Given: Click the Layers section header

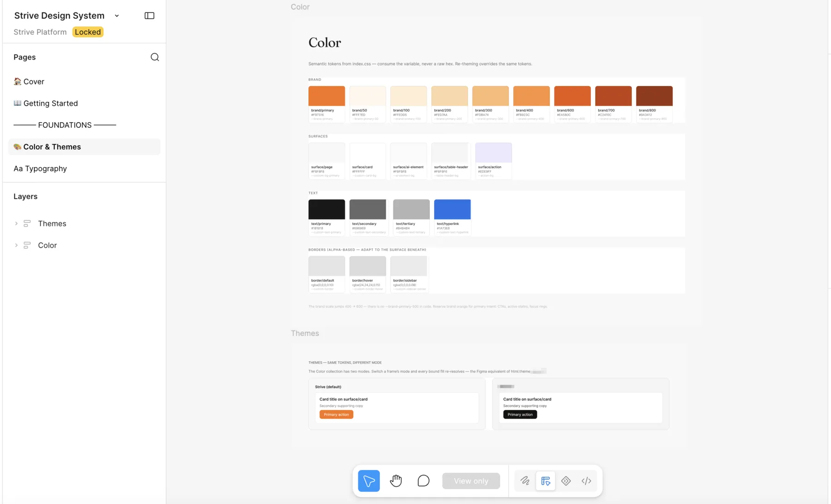Looking at the screenshot, I should [25, 196].
